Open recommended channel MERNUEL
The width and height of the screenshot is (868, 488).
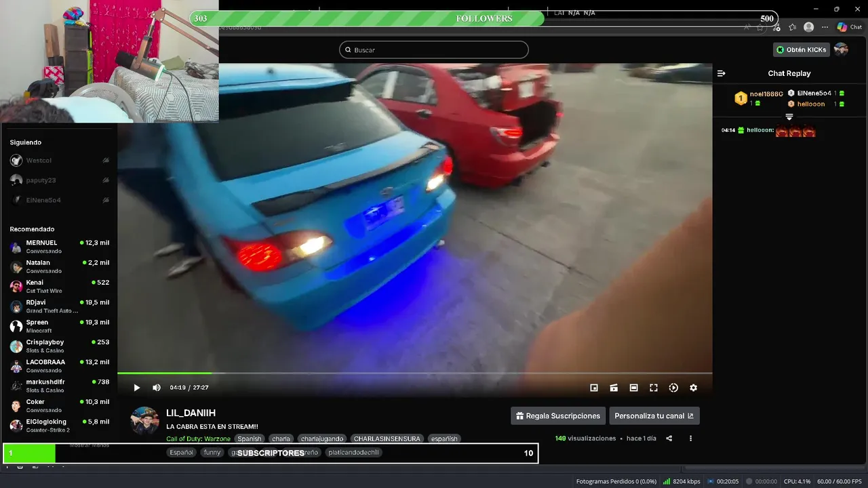[60, 247]
